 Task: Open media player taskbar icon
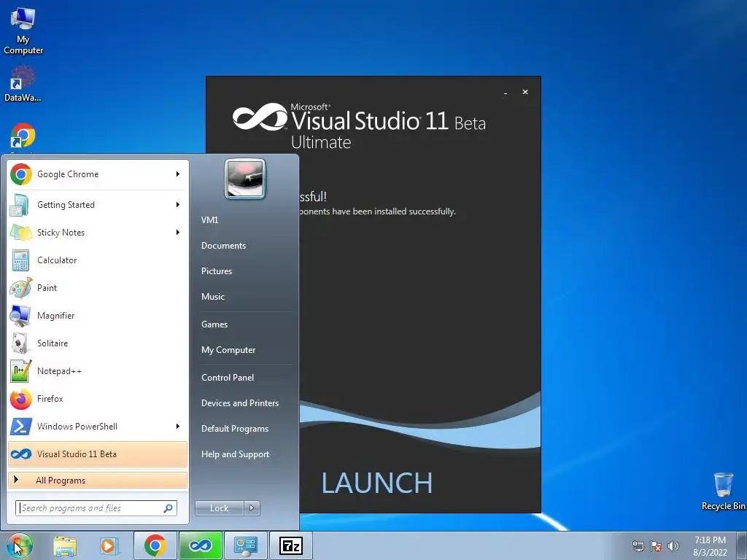click(x=109, y=545)
